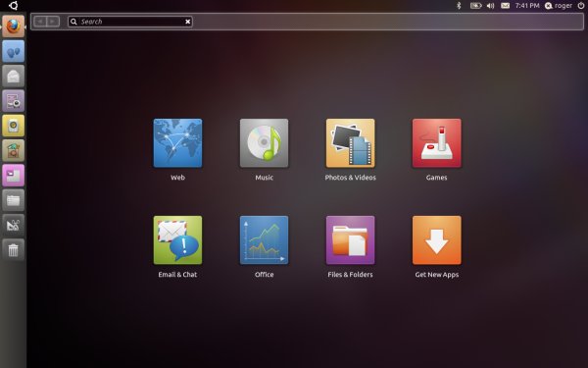The image size is (588, 368).
Task: Open the purple camera launcher icon
Action: coord(13,101)
